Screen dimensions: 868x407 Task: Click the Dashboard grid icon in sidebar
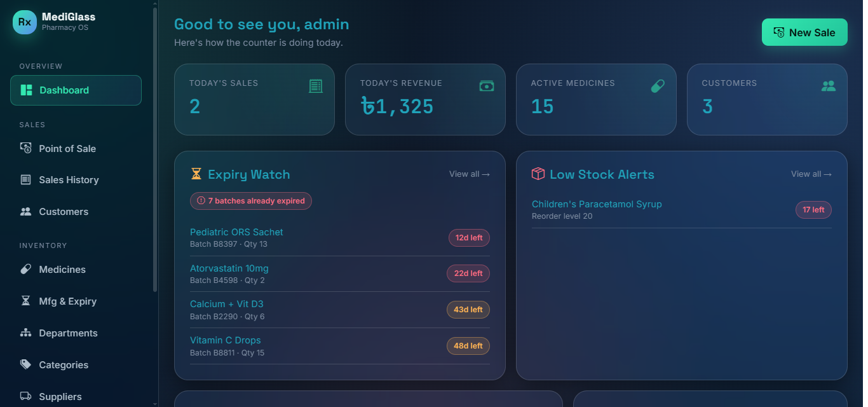[26, 90]
